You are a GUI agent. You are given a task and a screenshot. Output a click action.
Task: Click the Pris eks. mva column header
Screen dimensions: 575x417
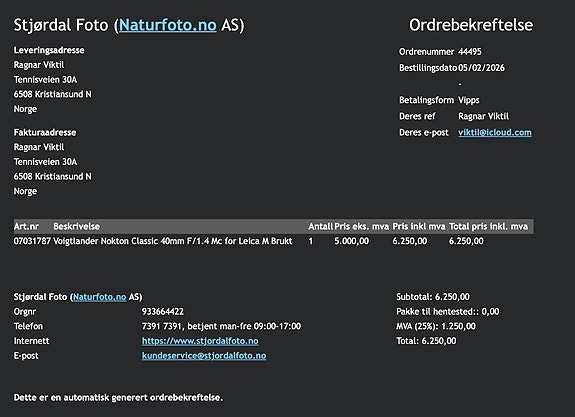click(x=361, y=226)
